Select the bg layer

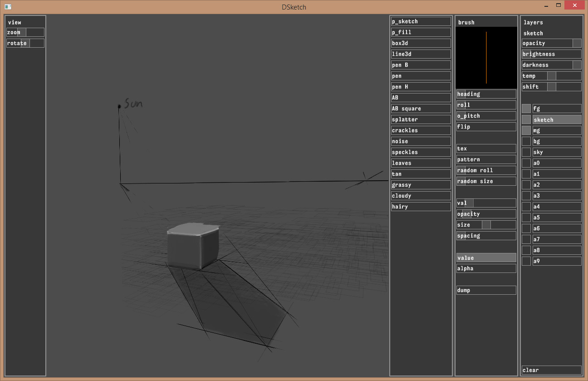557,141
